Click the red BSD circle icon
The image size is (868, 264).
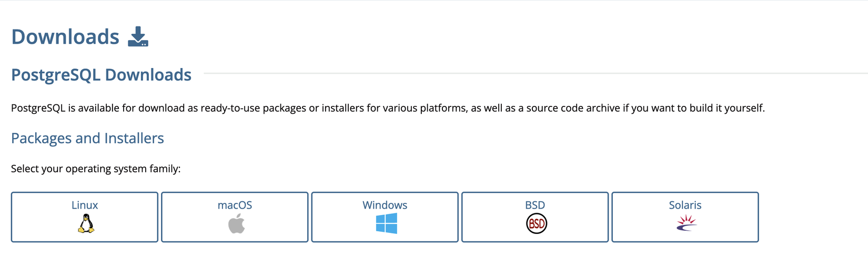tap(536, 224)
